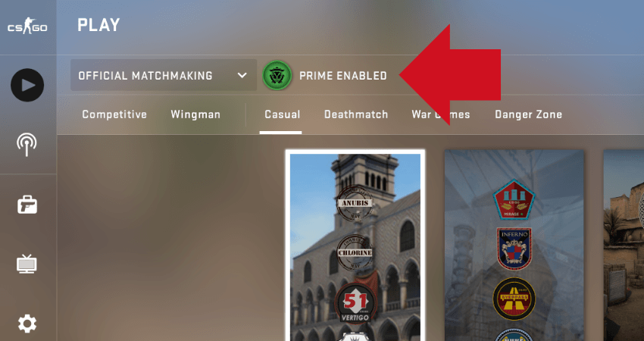Pick the Inferno map badge
The image size is (644, 341).
click(x=514, y=249)
